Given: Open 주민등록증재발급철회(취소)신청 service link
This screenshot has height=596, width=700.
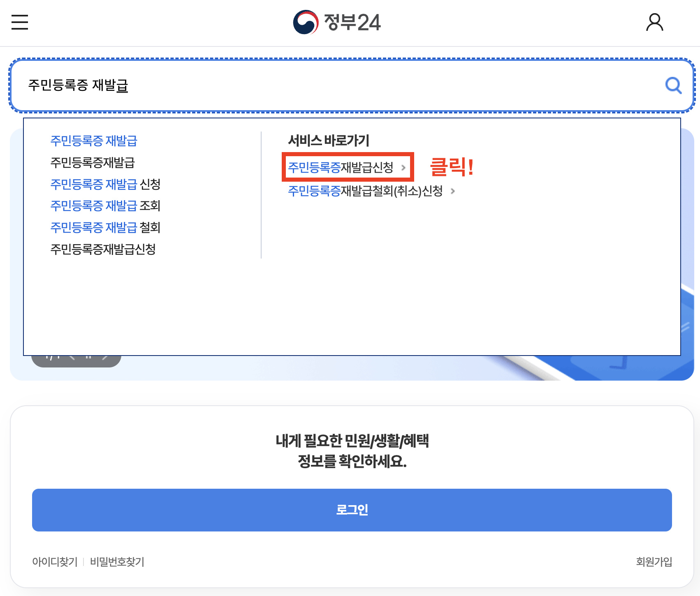Looking at the screenshot, I should coord(366,191).
